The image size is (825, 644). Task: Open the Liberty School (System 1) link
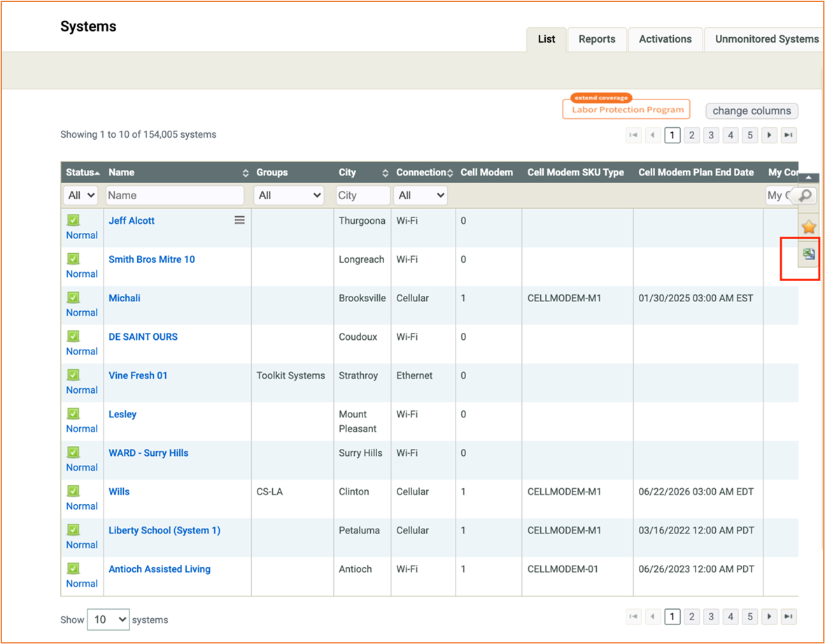tap(164, 531)
